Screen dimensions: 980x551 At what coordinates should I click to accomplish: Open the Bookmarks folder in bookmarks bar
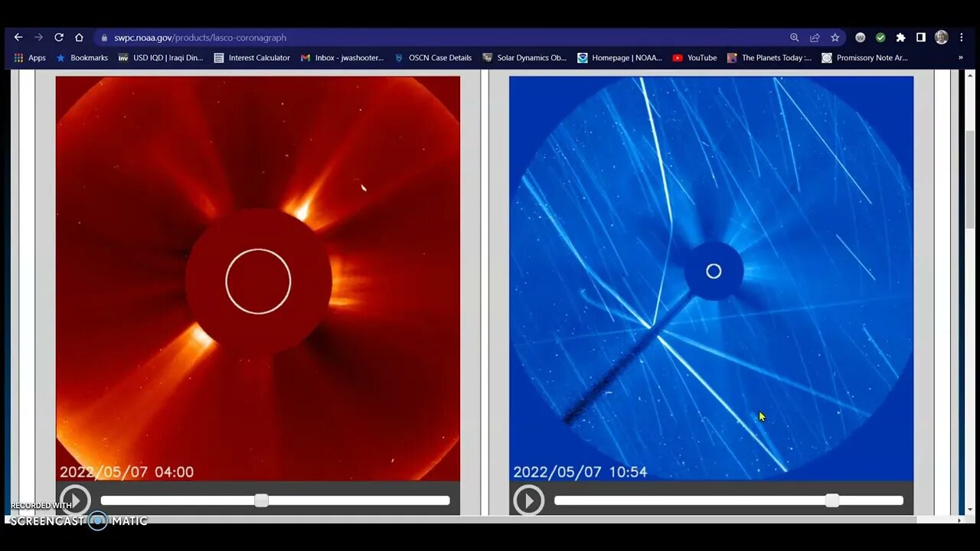(x=82, y=57)
